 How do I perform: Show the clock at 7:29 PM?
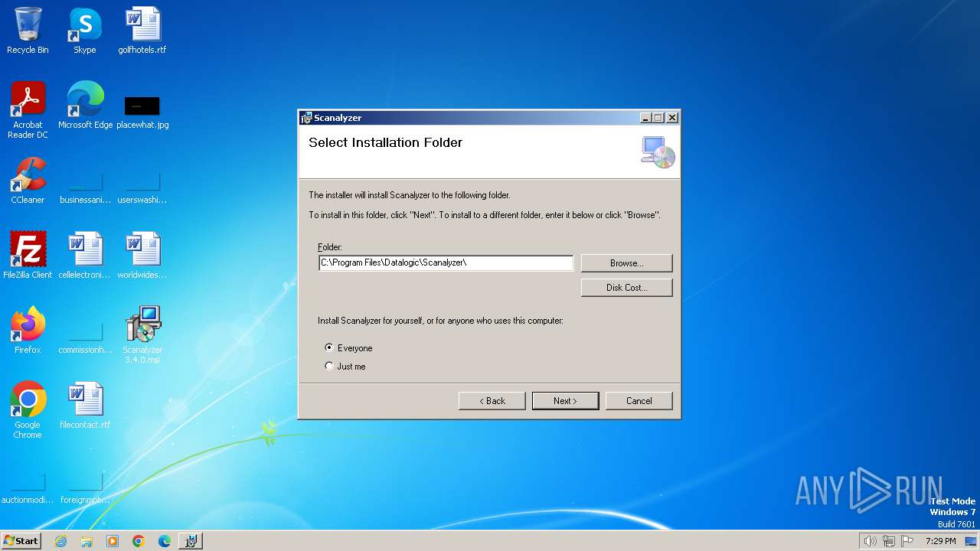point(940,541)
